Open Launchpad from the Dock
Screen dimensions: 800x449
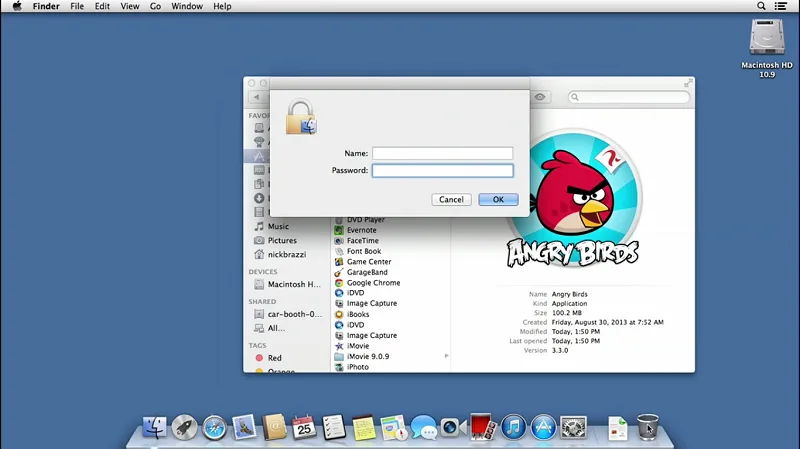click(x=184, y=428)
